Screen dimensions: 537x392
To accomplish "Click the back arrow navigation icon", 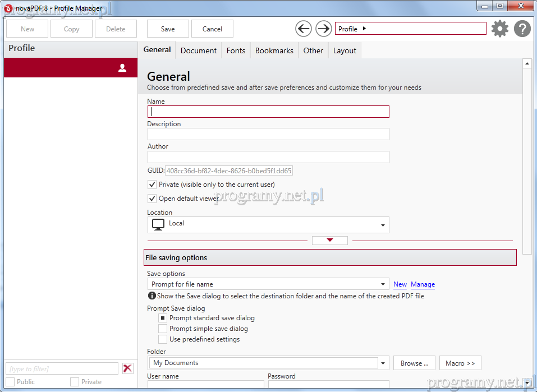I will pyautogui.click(x=304, y=29).
